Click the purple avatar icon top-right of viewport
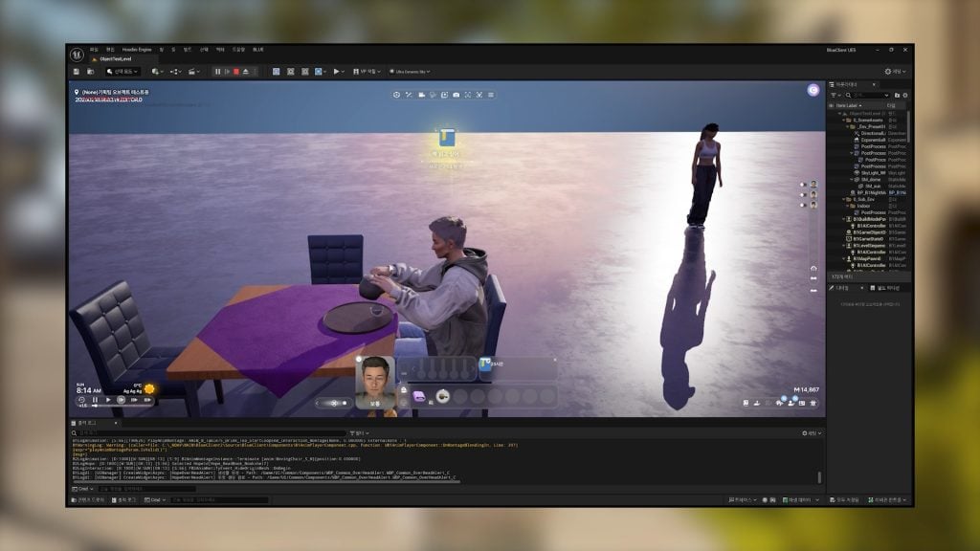Viewport: 980px width, 551px height. coord(813,90)
